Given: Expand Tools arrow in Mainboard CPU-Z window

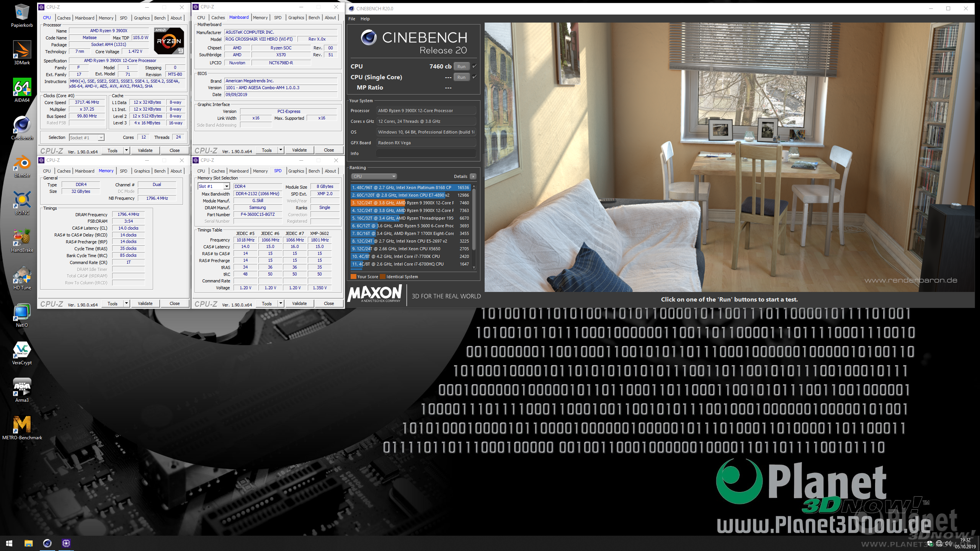Looking at the screenshot, I should 281,150.
